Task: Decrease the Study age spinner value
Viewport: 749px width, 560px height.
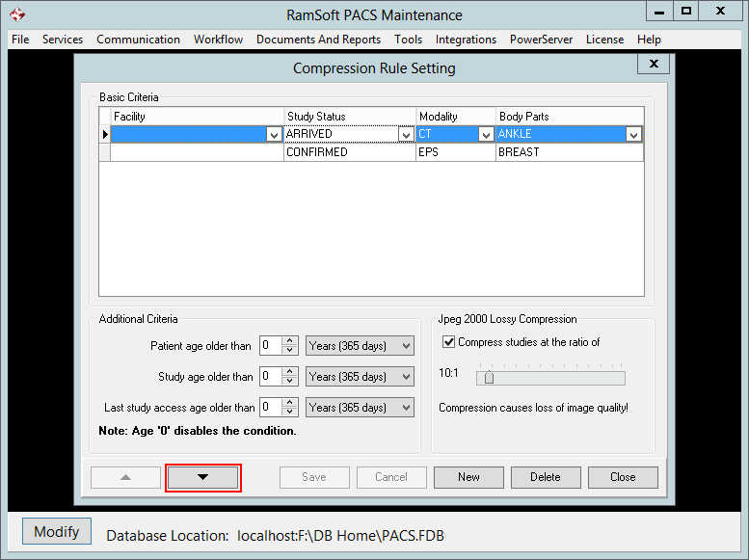Action: pos(289,381)
